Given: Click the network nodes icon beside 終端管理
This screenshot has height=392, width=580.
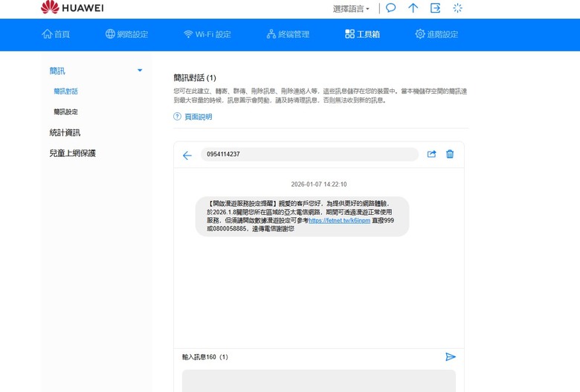Looking at the screenshot, I should coord(271,34).
